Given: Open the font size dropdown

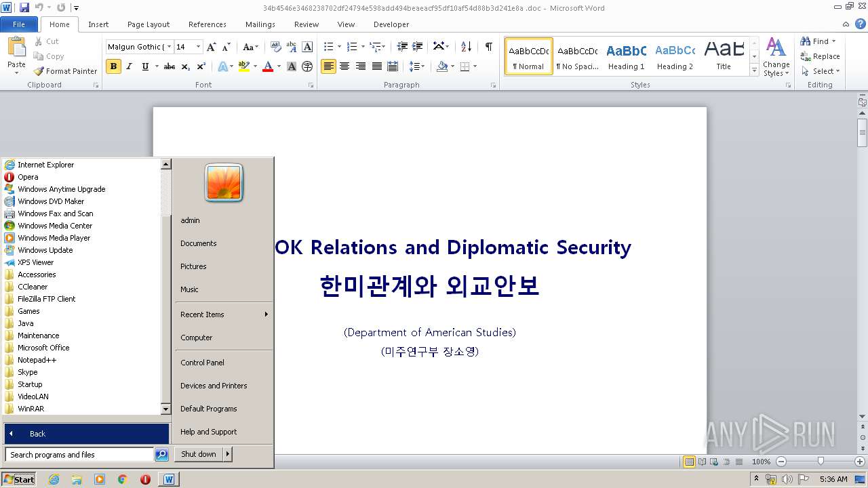Looking at the screenshot, I should [198, 47].
